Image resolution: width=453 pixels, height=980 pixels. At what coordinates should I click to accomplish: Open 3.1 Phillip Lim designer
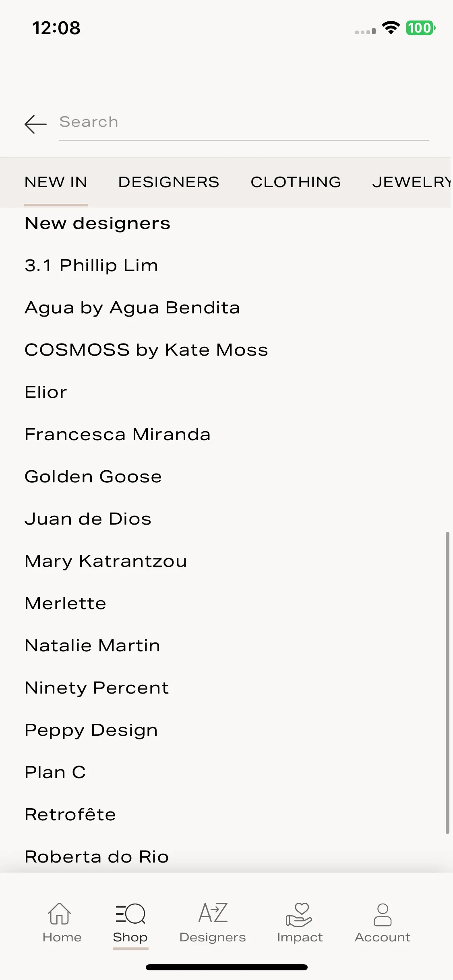point(91,266)
